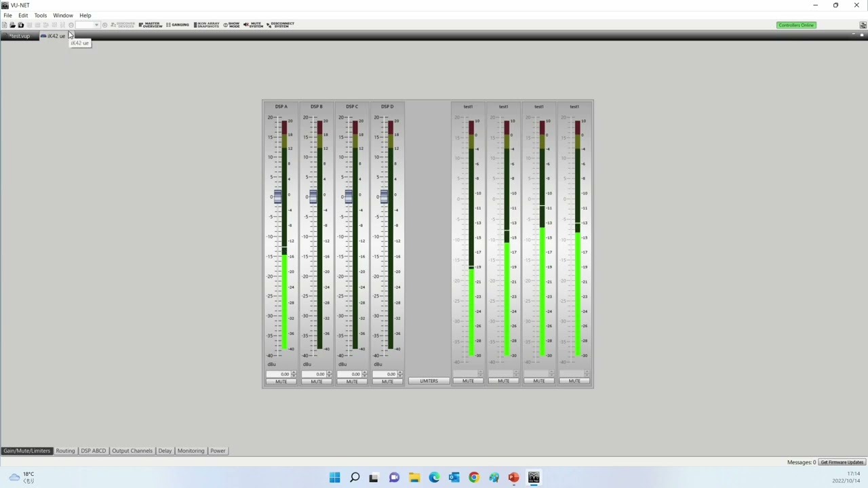This screenshot has width=868, height=488.
Task: Open the Edit menu
Action: click(23, 15)
